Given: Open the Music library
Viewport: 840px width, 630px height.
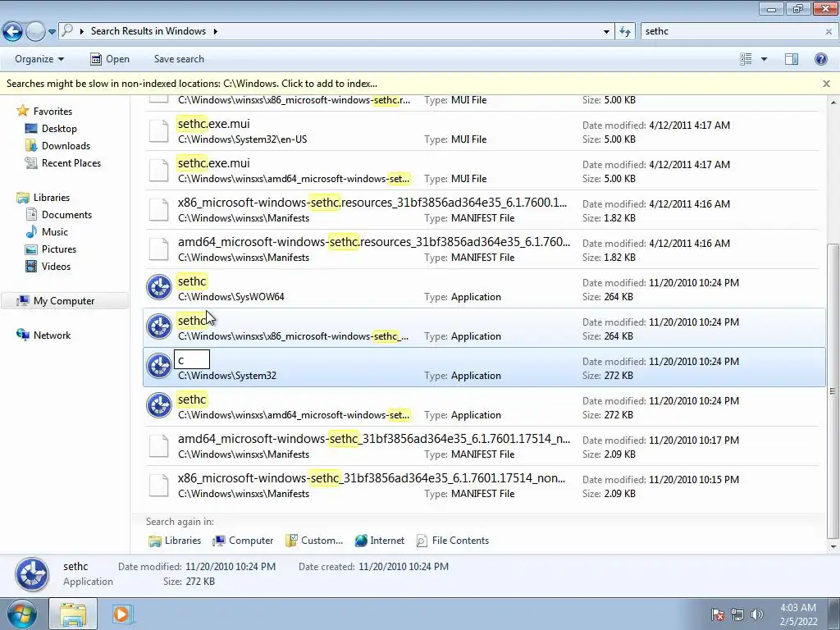Looking at the screenshot, I should point(55,232).
